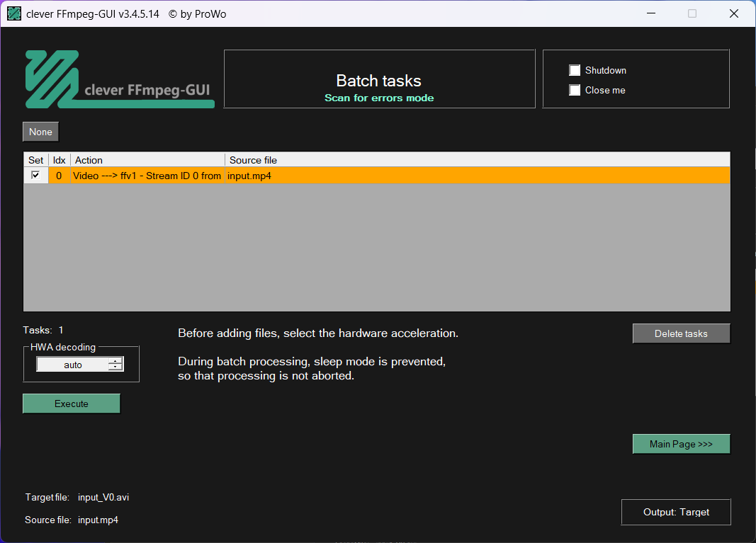The height and width of the screenshot is (543, 756).
Task: Uncheck the Set box for task 0
Action: tap(35, 175)
